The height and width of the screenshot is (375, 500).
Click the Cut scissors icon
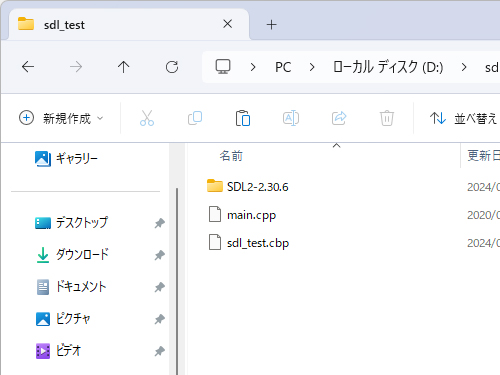(147, 118)
